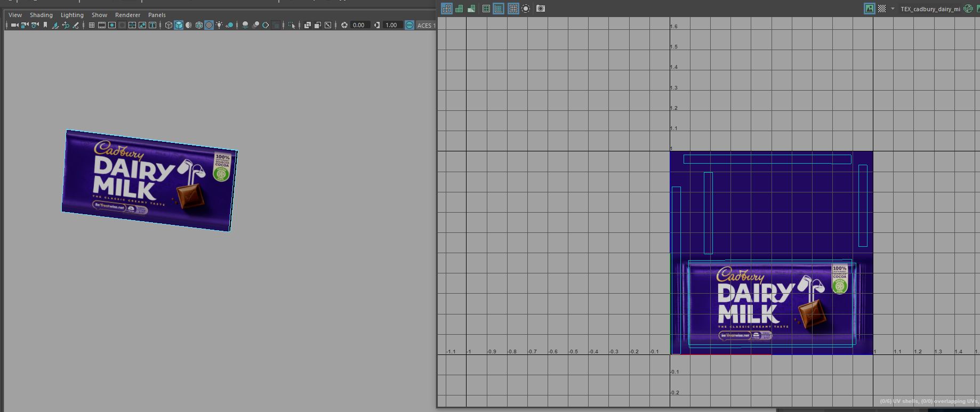Toggle the XRay Joints icon
Screen dimensions: 980x412
tap(328, 25)
